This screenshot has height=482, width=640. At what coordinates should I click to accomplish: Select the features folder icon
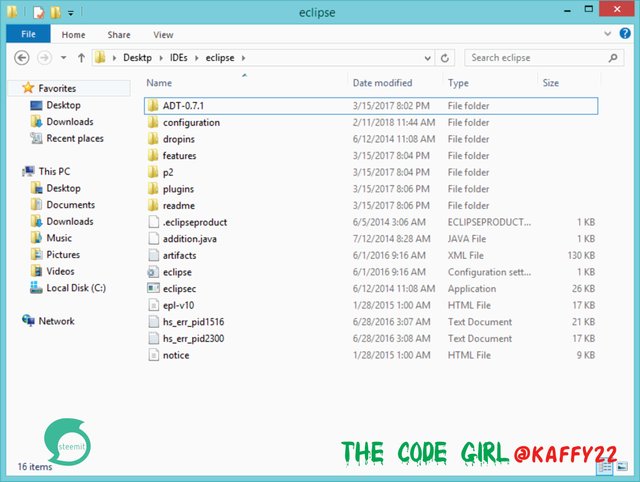(153, 155)
